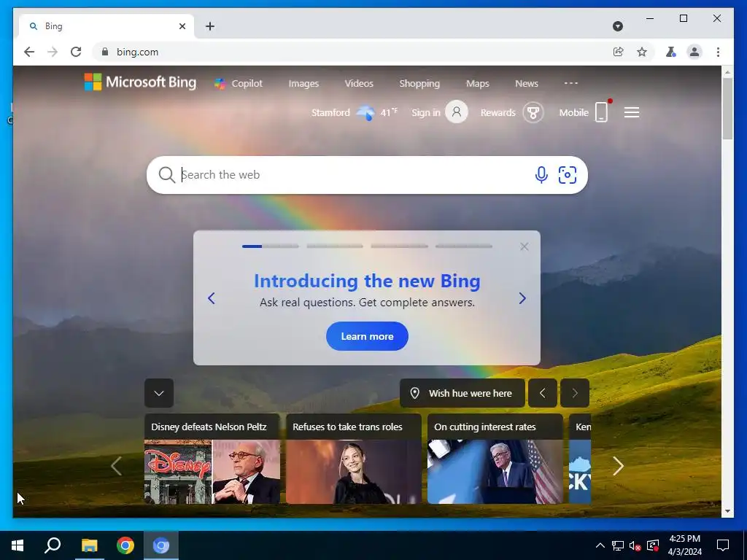Move the news carousel to the previous stories
This screenshot has width=747, height=560.
point(116,466)
